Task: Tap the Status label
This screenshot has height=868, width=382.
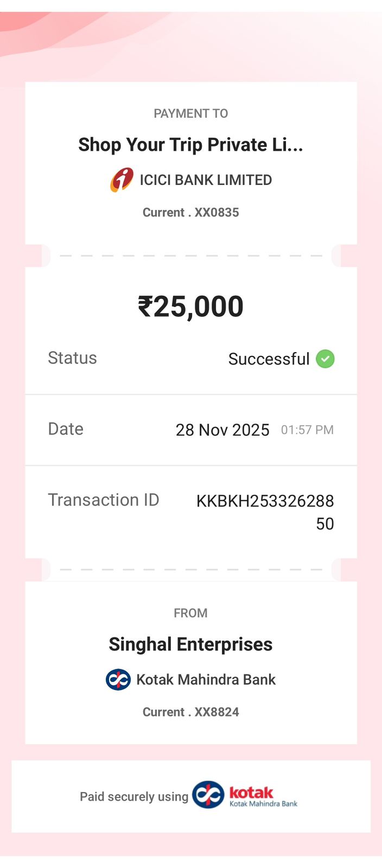Action: [x=72, y=358]
